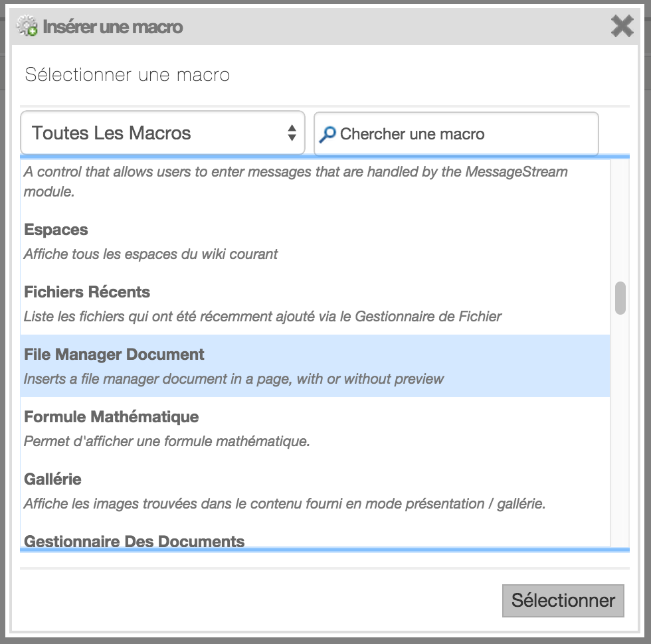Select the Fichiers Récents macro
The height and width of the screenshot is (644, 651).
[315, 304]
